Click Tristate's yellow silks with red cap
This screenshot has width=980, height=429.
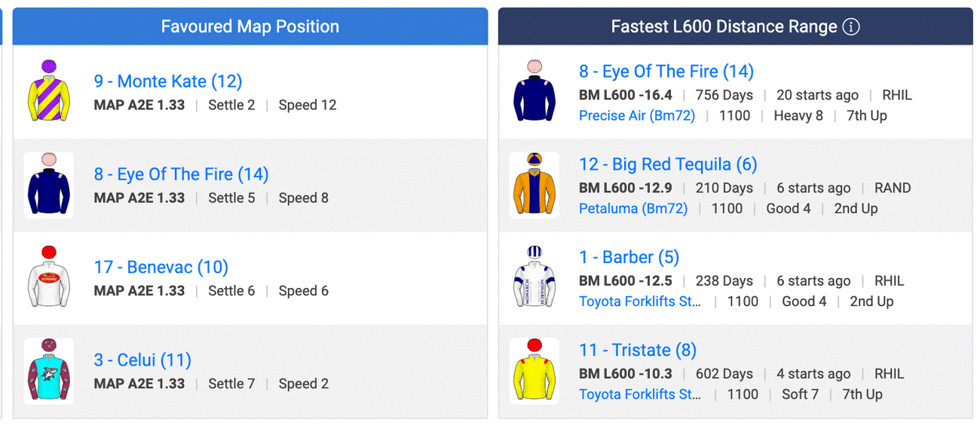[x=534, y=370]
